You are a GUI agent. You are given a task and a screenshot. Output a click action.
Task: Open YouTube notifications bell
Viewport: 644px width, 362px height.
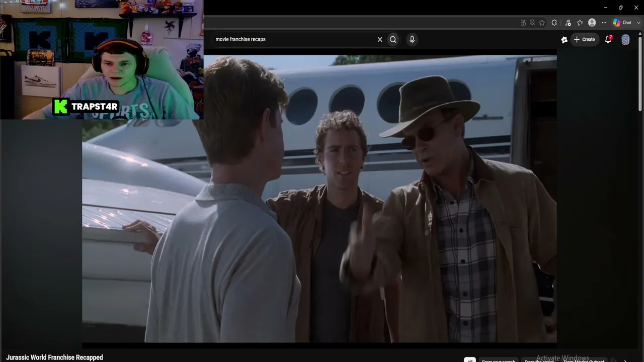(x=608, y=39)
